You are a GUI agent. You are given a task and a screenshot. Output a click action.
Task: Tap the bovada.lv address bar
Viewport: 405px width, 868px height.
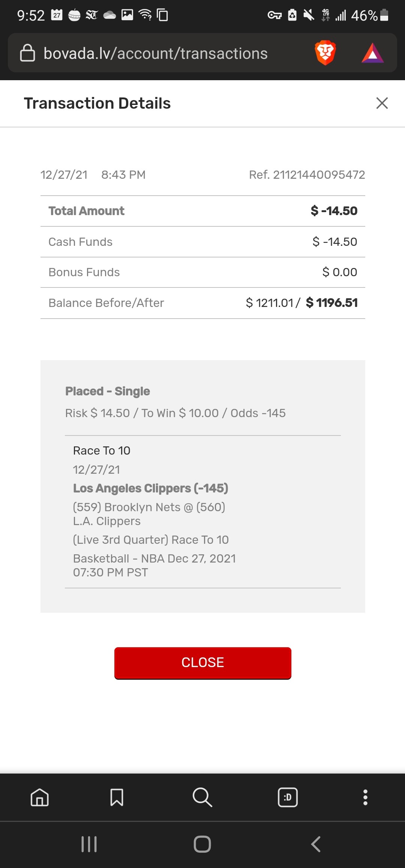(156, 54)
